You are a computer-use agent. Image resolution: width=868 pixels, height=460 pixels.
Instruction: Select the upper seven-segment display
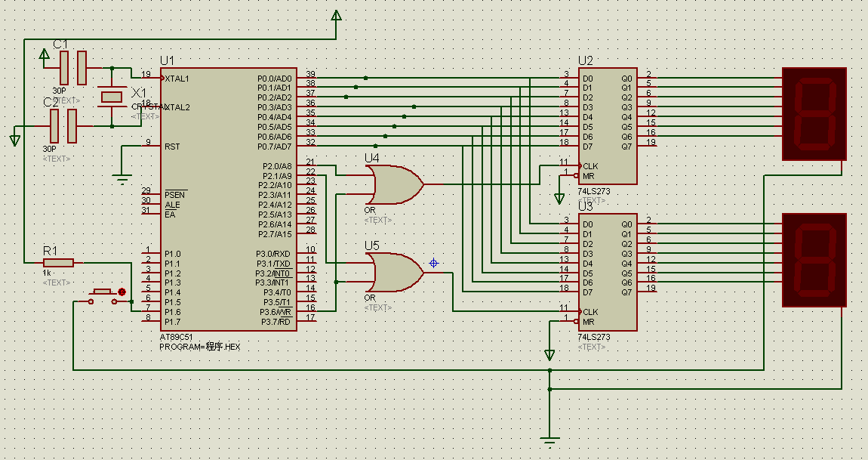tap(814, 114)
